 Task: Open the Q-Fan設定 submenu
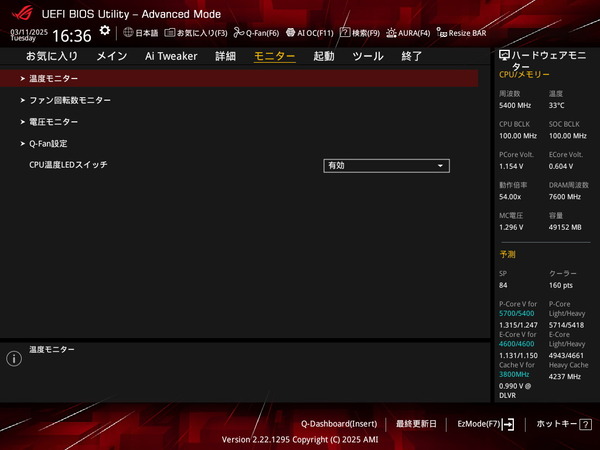48,143
